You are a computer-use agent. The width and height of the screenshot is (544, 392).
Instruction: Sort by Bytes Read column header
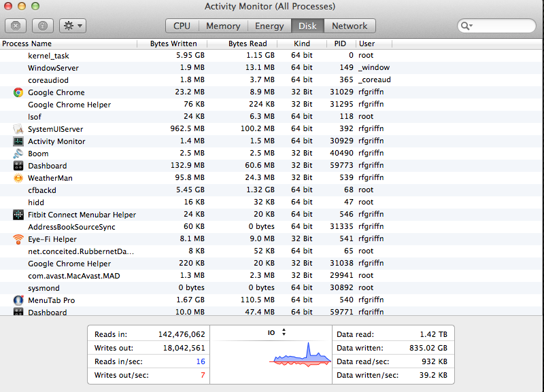pyautogui.click(x=243, y=43)
